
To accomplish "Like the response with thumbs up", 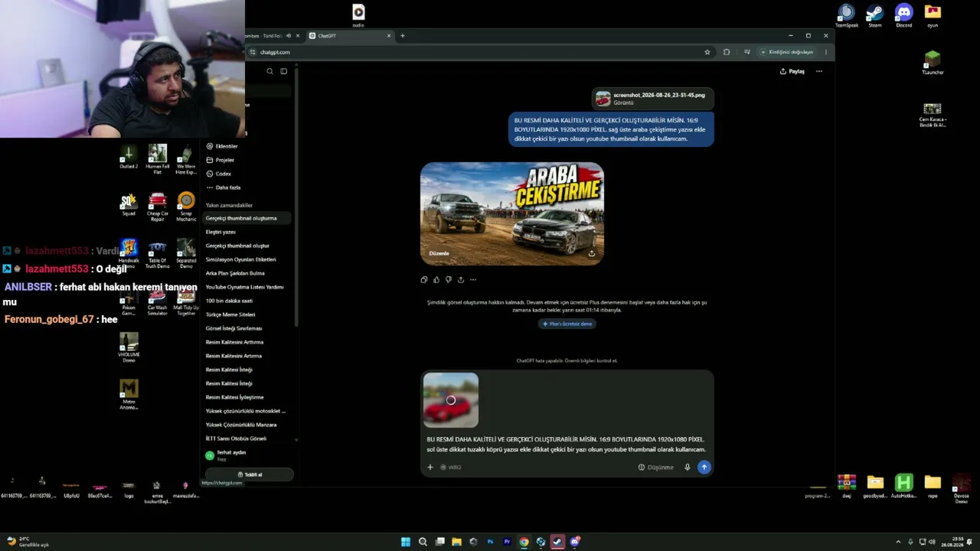I will click(x=436, y=279).
